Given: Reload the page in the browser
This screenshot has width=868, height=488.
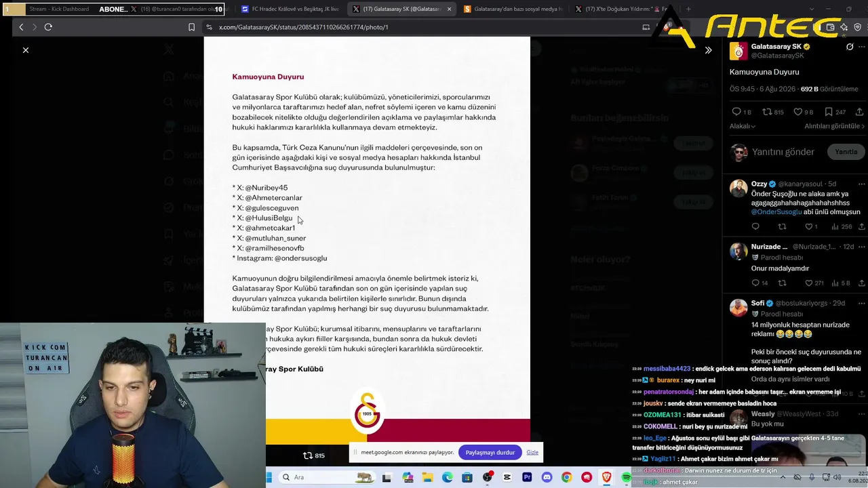Looking at the screenshot, I should pyautogui.click(x=48, y=27).
